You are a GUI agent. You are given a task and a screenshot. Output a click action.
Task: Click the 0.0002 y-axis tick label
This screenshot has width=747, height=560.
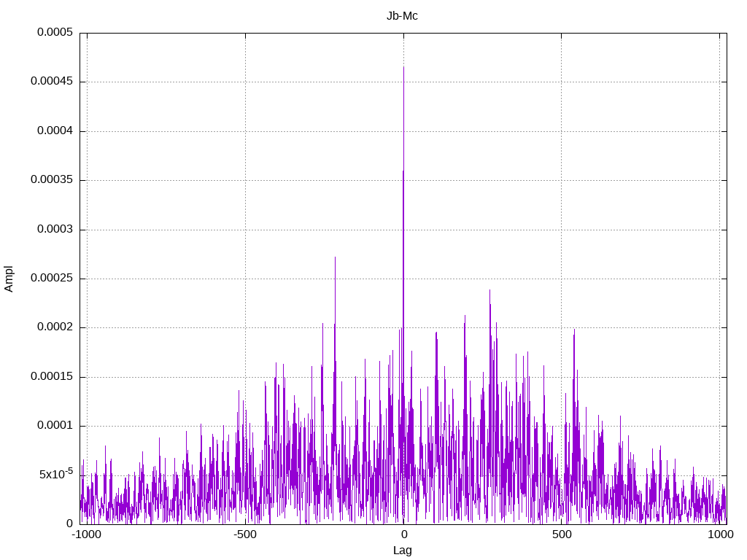pos(55,327)
